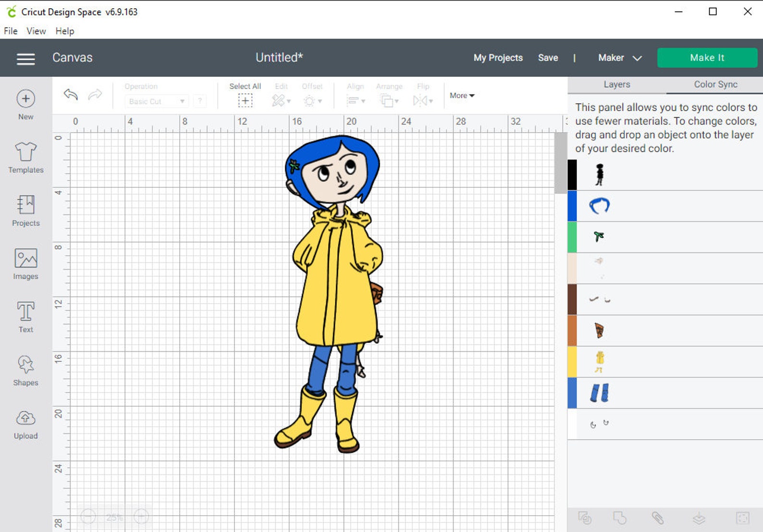Image resolution: width=763 pixels, height=532 pixels.
Task: Click the Contour icon in bottom panel
Action: [743, 518]
